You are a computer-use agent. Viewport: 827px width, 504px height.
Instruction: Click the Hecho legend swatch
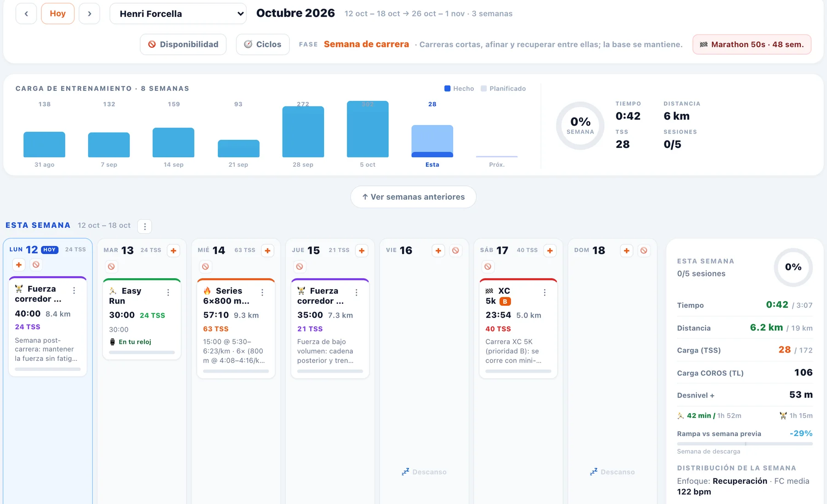click(x=447, y=89)
